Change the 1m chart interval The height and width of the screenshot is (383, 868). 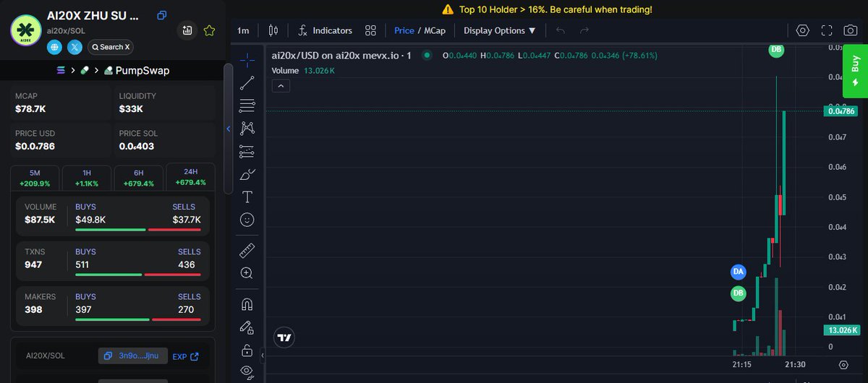click(x=243, y=30)
